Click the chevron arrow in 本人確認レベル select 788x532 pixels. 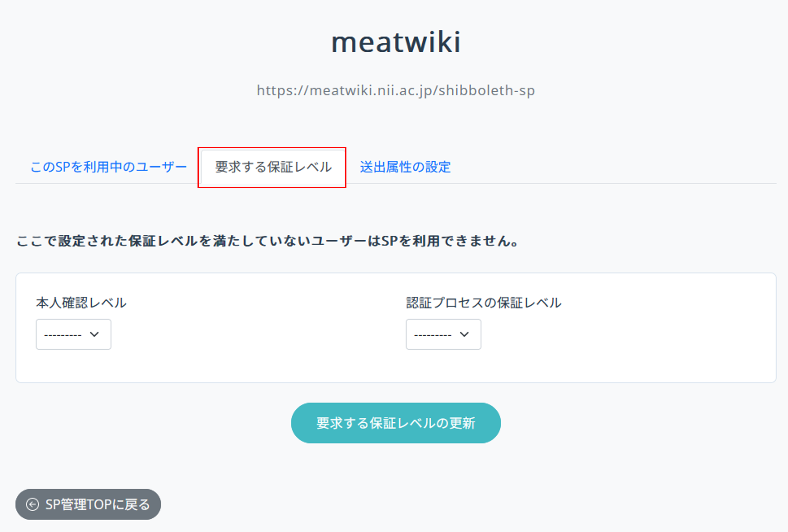coord(95,334)
